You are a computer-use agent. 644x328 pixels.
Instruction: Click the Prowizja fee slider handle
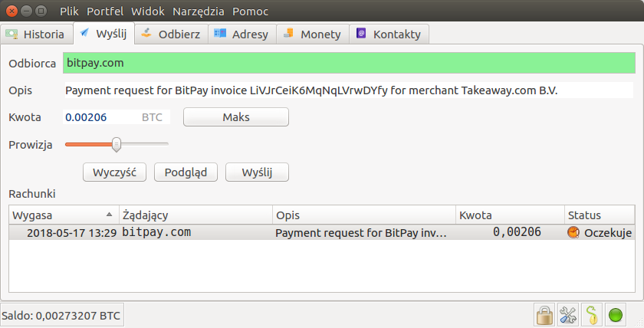tap(117, 143)
